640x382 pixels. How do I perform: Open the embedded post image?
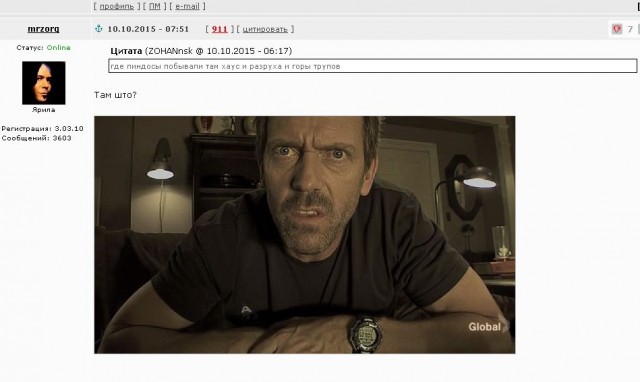304,235
